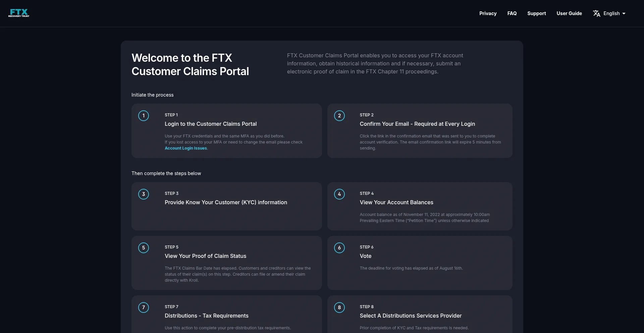Viewport: 644px width, 333px height.
Task: Click the language dropdown arrow
Action: [x=624, y=14]
